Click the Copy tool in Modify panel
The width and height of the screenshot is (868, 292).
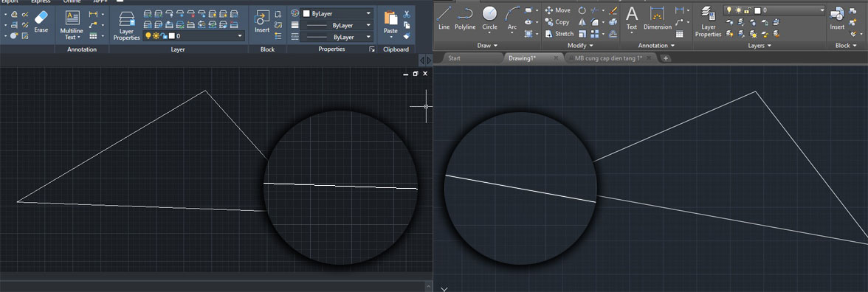557,22
